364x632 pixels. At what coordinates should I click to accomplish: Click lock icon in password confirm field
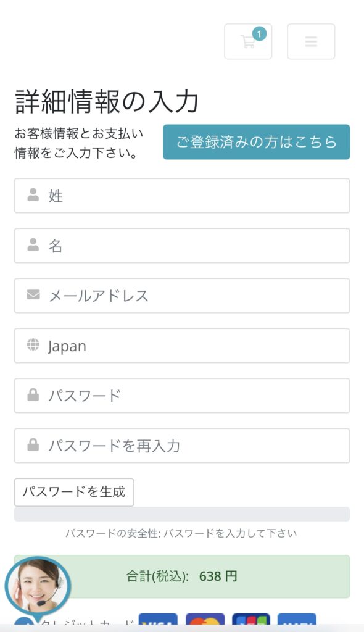click(x=33, y=444)
